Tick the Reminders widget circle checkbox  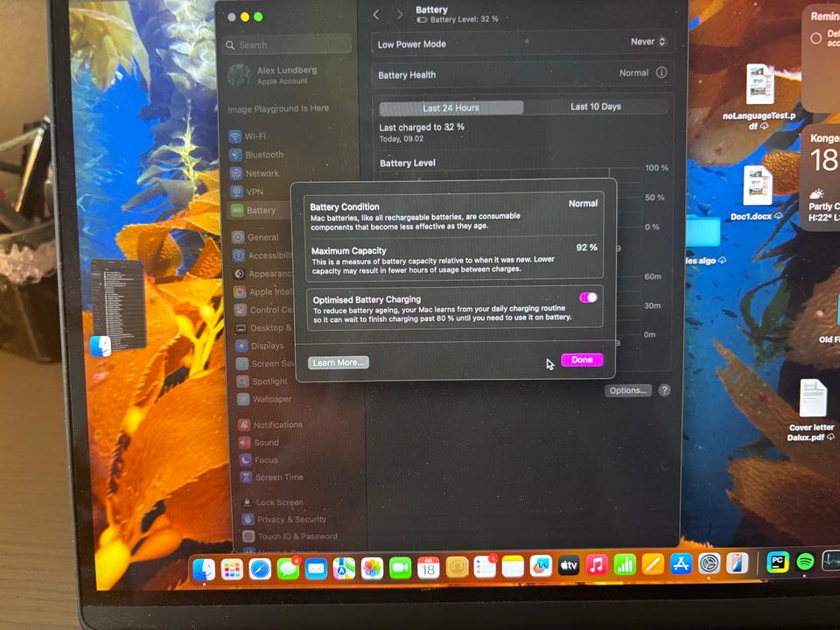click(x=815, y=38)
